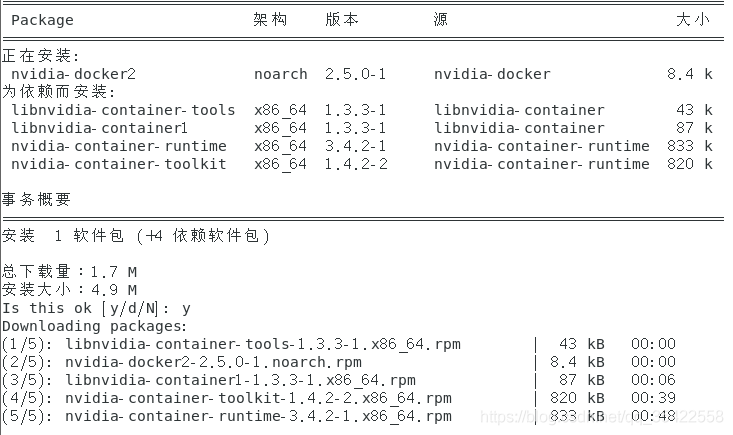
Task: Click the 安装大小 4.9 M line
Action: pos(69,290)
